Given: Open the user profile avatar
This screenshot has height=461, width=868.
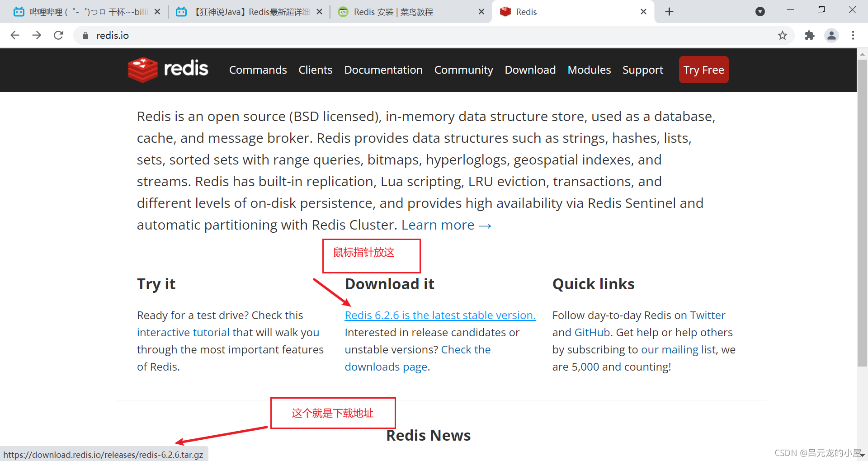Looking at the screenshot, I should pyautogui.click(x=831, y=35).
